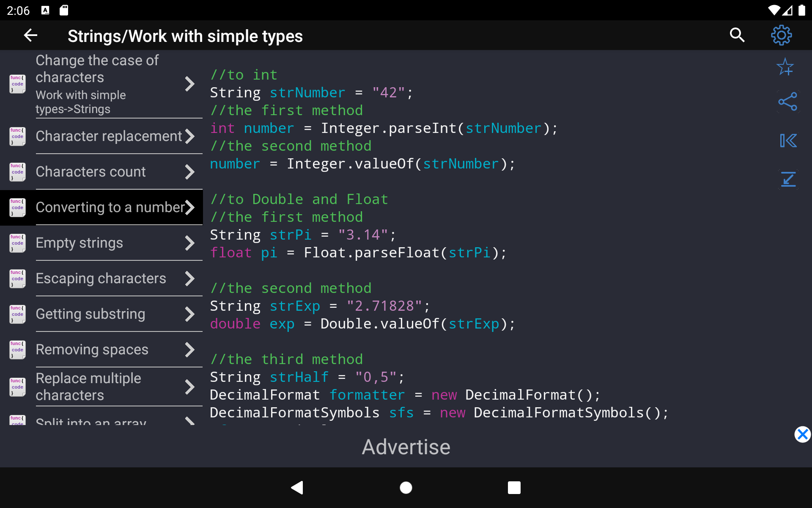Screen dimensions: 812x508
Task: Click the subtitle Work with simple types->Strings
Action: [81, 102]
